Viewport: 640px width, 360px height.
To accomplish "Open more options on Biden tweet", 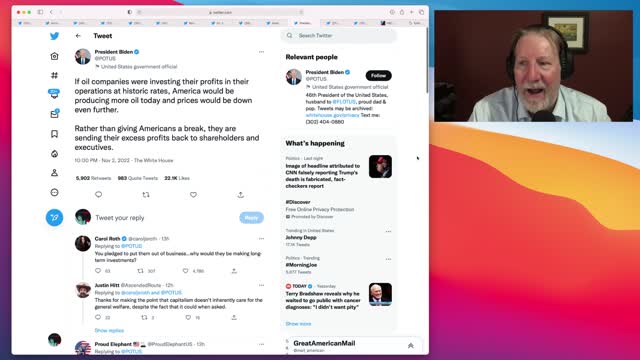I will (261, 52).
